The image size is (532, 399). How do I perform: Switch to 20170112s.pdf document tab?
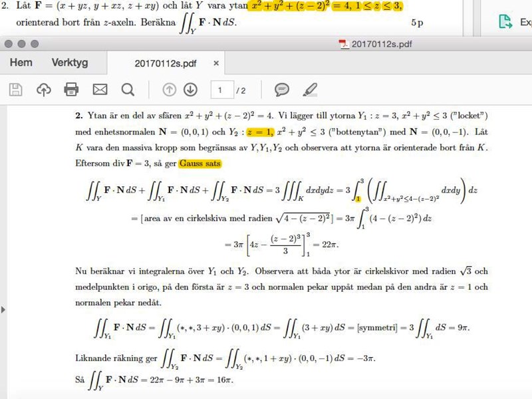(x=166, y=64)
